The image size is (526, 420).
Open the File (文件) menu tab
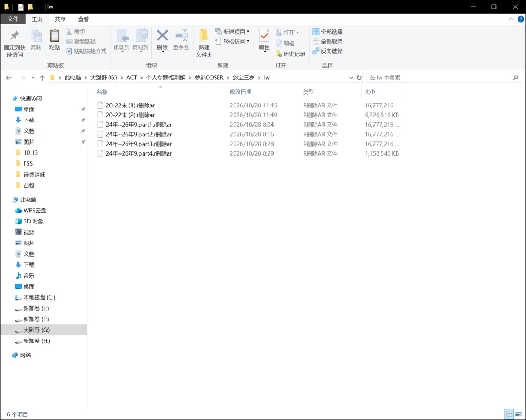13,19
